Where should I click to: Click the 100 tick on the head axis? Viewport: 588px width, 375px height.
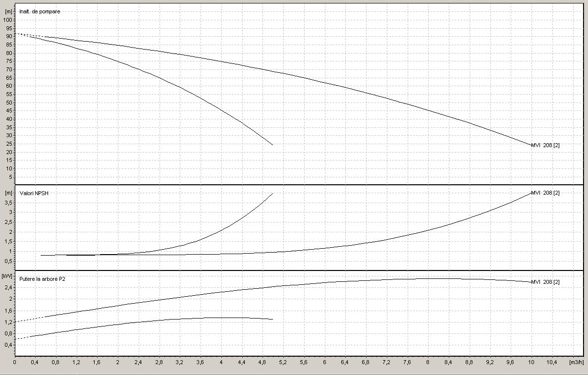(7, 20)
